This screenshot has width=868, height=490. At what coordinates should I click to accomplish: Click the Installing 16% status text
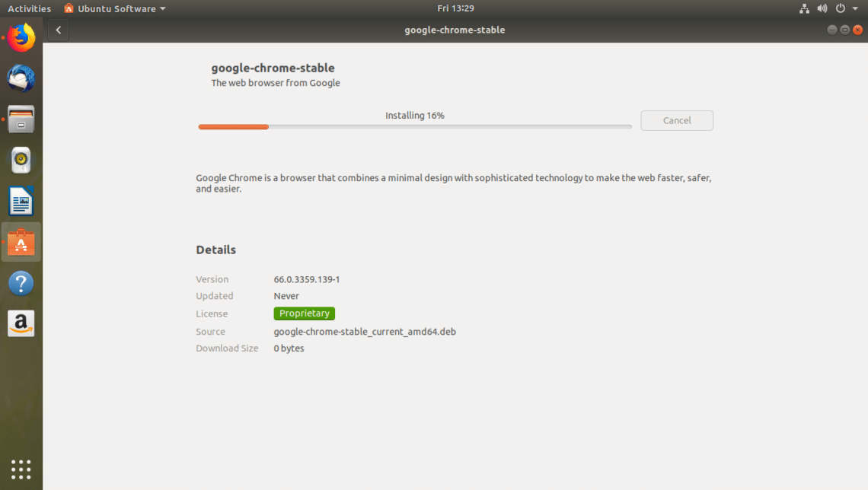pos(415,116)
